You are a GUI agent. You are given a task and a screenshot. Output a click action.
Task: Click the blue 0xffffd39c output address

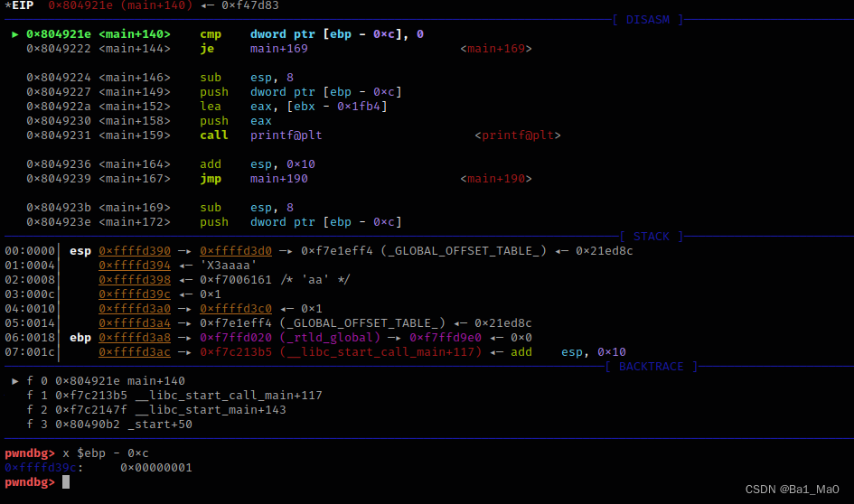(41, 468)
